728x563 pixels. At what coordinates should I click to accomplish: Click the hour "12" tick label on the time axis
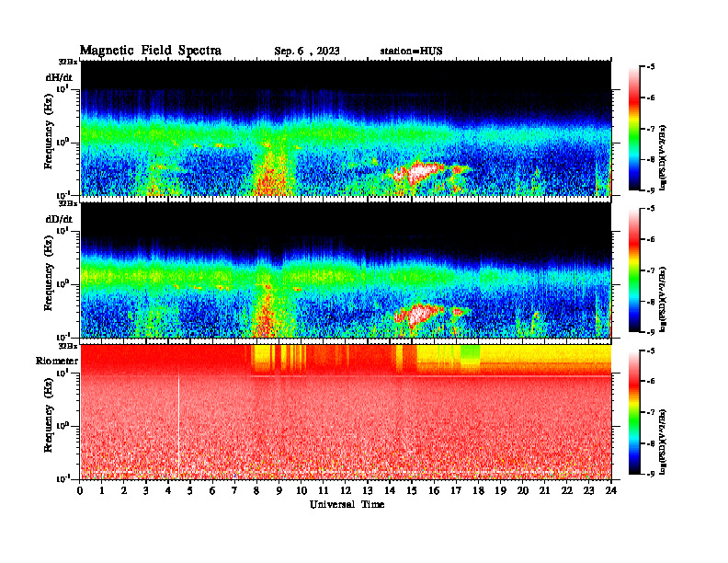(345, 491)
